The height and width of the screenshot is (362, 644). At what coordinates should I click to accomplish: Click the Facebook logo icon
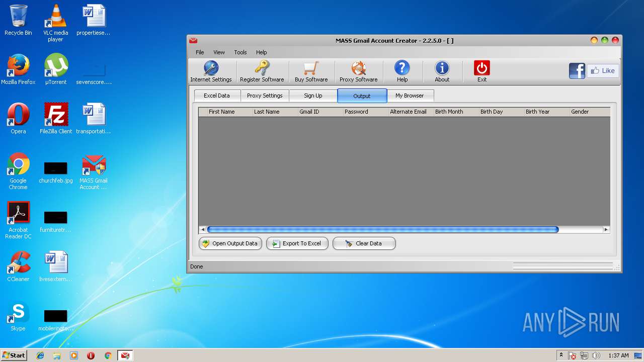(x=577, y=71)
